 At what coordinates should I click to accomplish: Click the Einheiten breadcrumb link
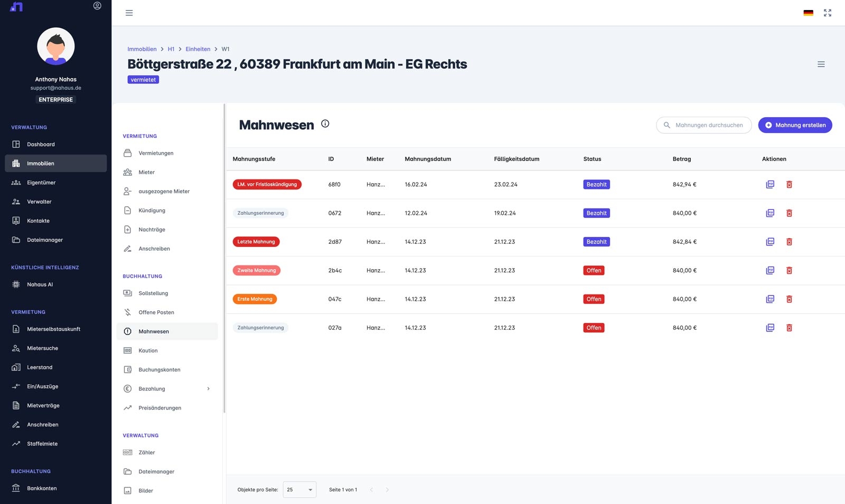[198, 49]
